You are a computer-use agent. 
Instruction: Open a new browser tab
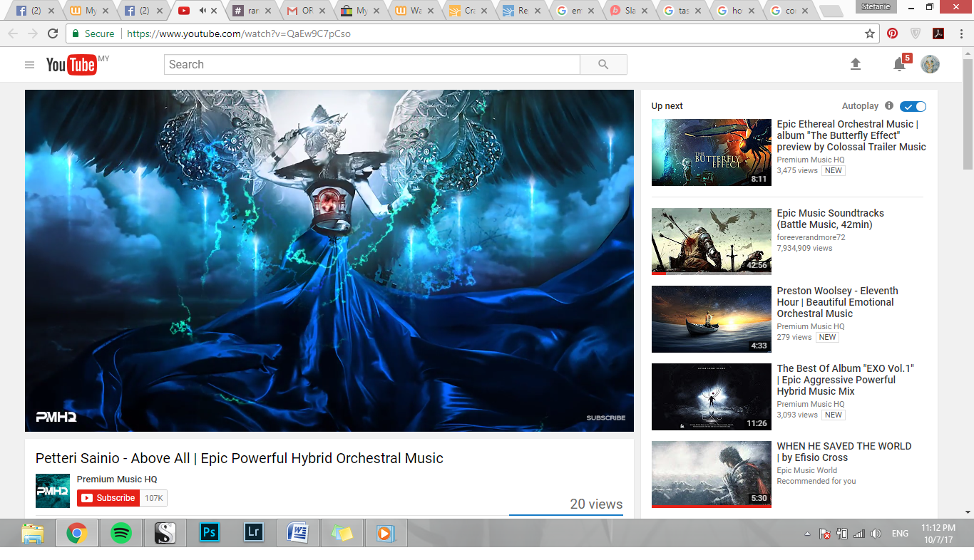(831, 11)
